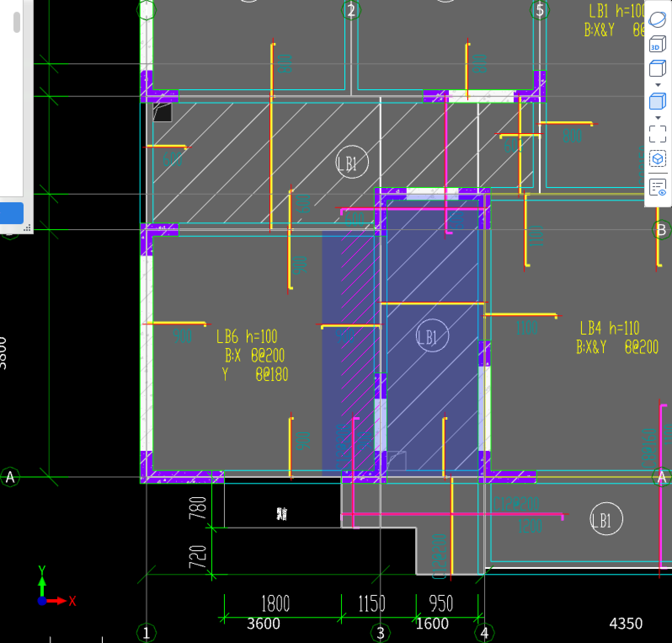
Task: Click axis bubble 2 at top
Action: pyautogui.click(x=351, y=10)
